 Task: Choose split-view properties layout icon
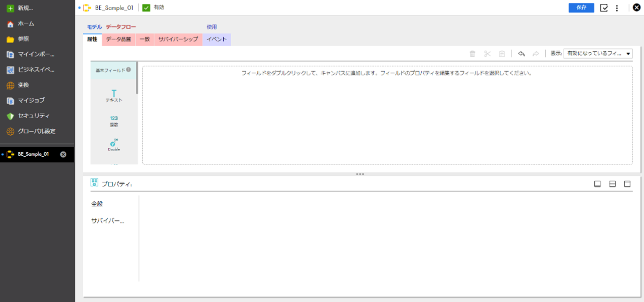(612, 184)
